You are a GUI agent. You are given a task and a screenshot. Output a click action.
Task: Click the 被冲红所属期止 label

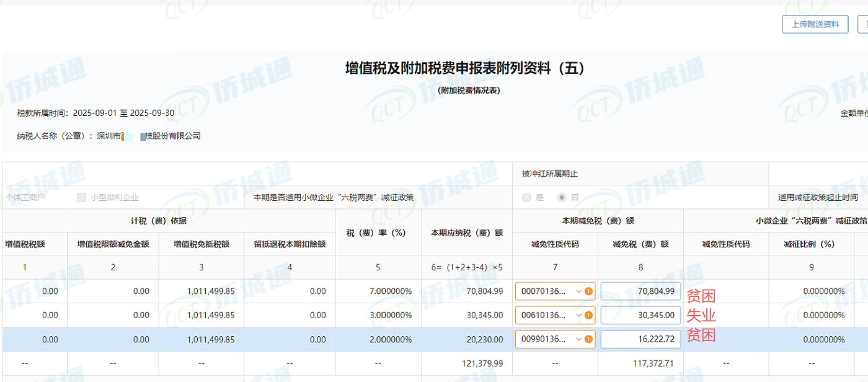tap(550, 174)
